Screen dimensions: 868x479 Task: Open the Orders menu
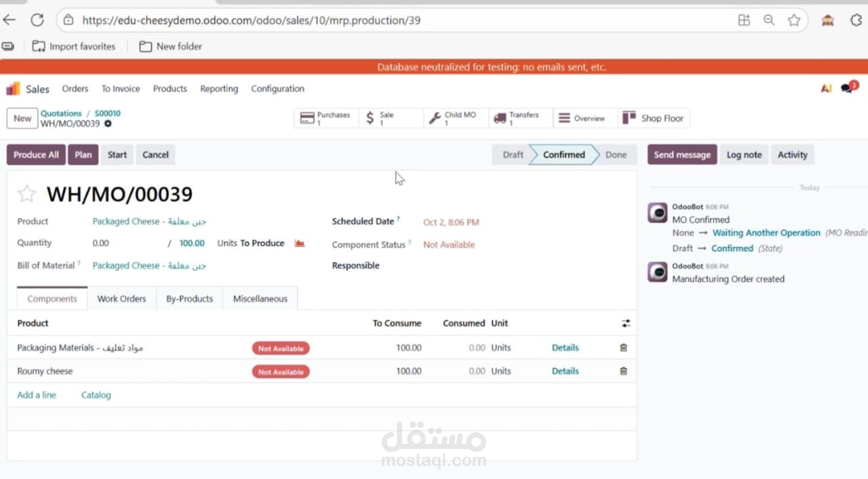(x=75, y=89)
